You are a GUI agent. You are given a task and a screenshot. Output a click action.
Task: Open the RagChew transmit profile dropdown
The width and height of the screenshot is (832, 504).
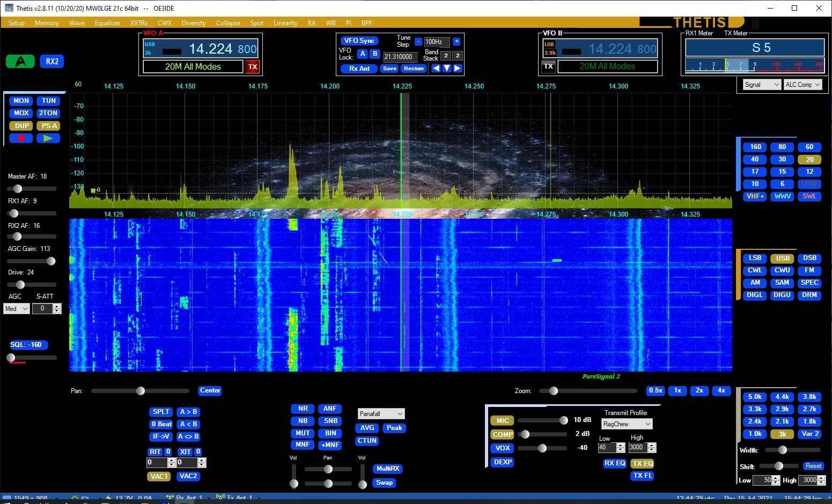[626, 424]
